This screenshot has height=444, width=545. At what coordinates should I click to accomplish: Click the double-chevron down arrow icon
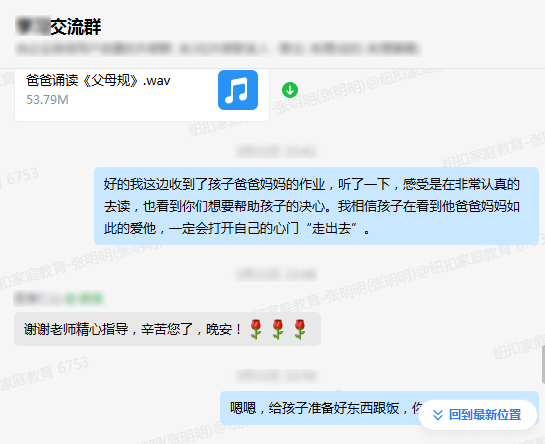tap(438, 415)
